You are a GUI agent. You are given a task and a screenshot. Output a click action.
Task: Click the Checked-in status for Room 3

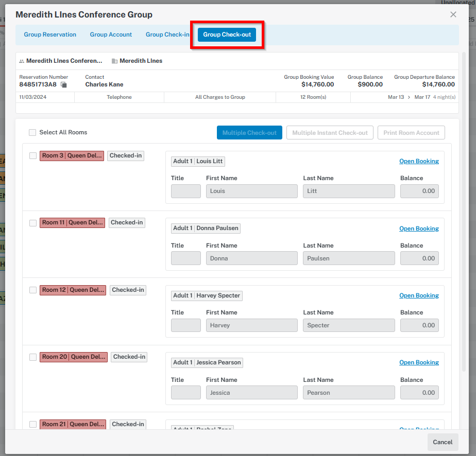click(x=126, y=156)
